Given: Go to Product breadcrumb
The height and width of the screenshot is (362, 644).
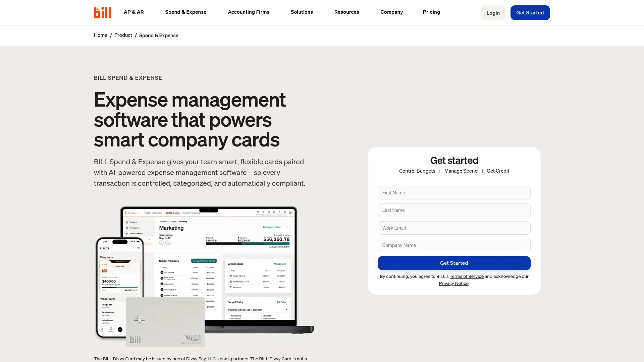Looking at the screenshot, I should 123,35.
